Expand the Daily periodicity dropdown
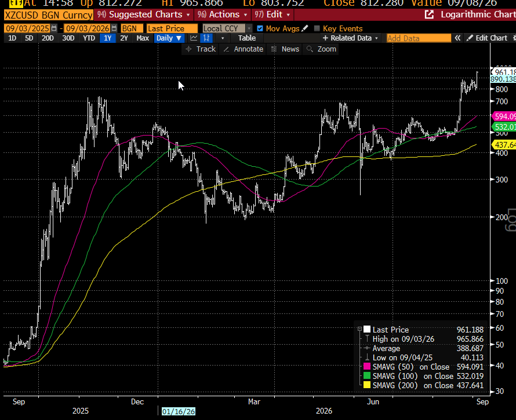 169,38
